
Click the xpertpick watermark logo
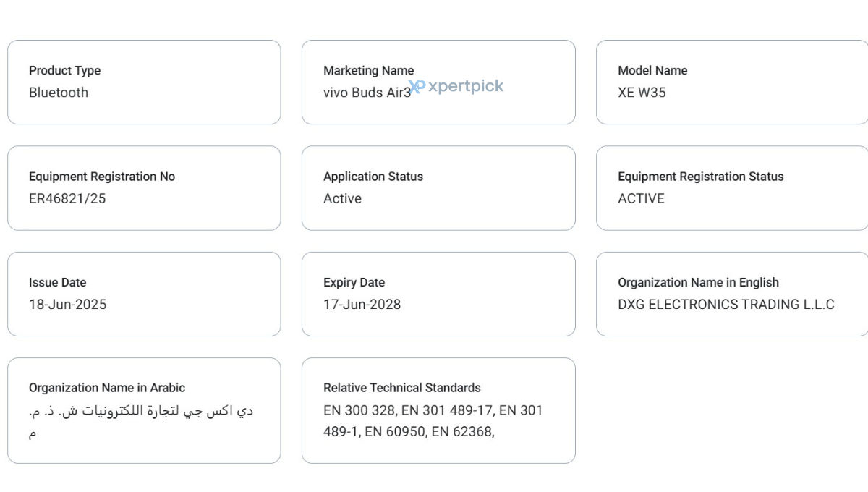tap(456, 87)
